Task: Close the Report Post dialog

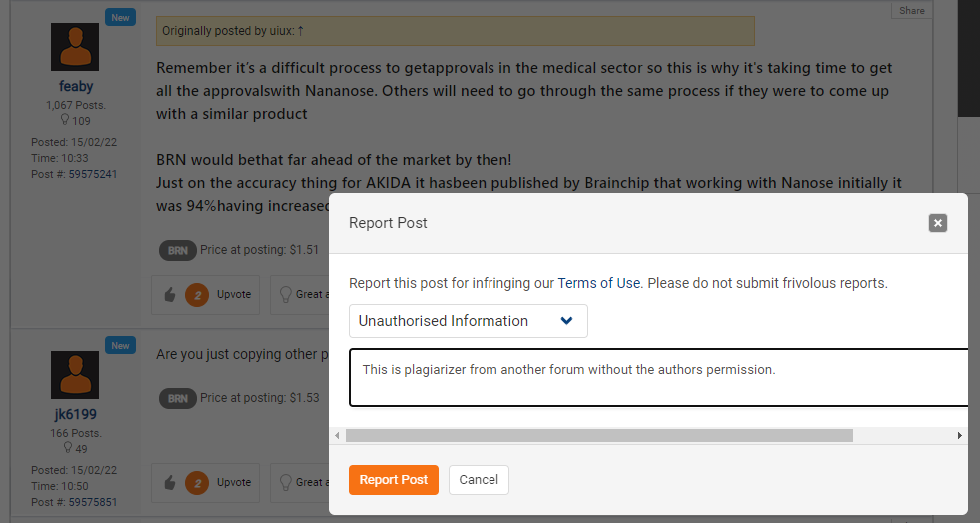Action: pyautogui.click(x=937, y=223)
